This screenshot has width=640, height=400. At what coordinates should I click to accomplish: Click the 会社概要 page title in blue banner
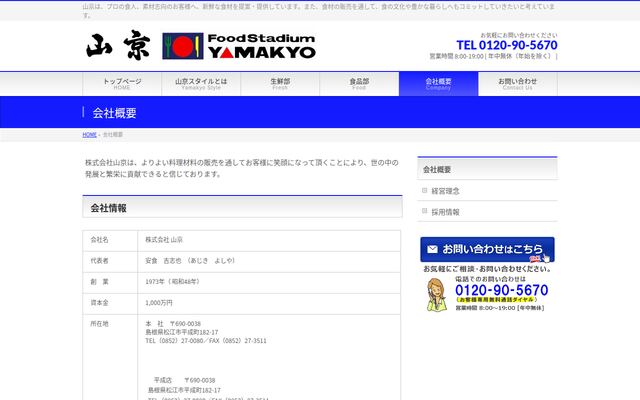[x=114, y=113]
